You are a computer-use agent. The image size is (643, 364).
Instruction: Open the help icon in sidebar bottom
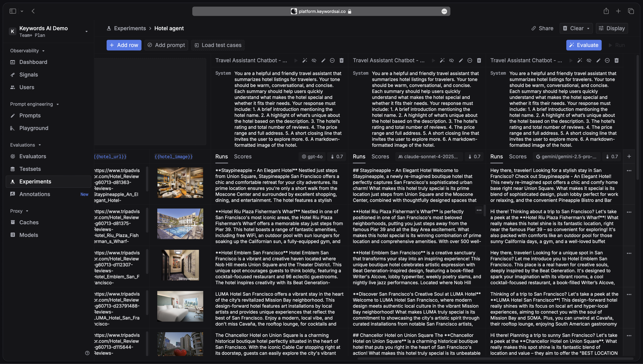tap(87, 353)
